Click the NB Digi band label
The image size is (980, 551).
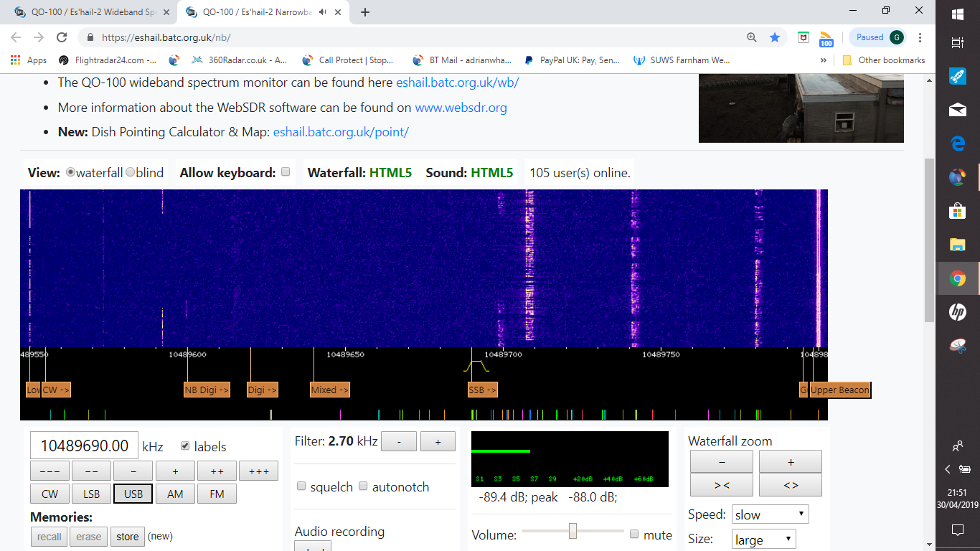[x=207, y=390]
